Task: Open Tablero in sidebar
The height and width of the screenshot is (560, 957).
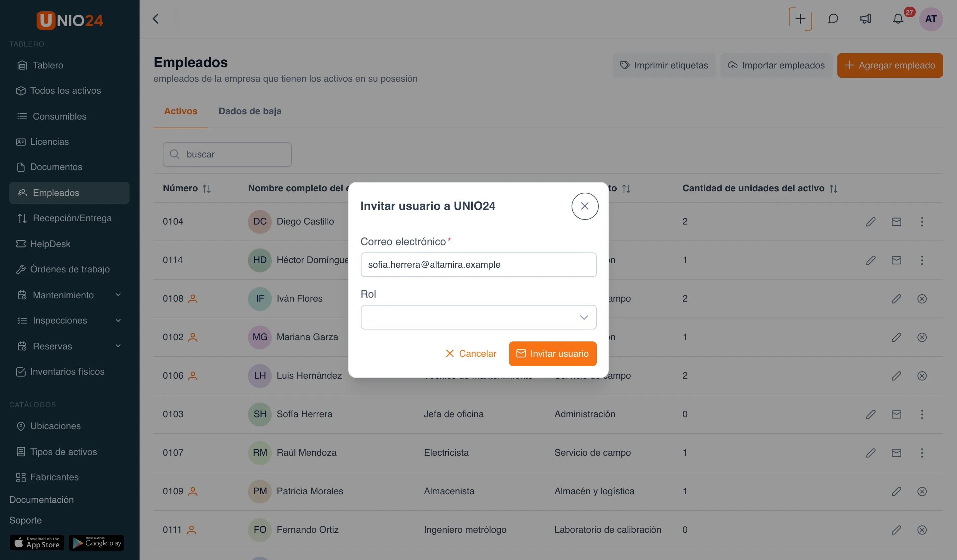Action: (x=69, y=65)
